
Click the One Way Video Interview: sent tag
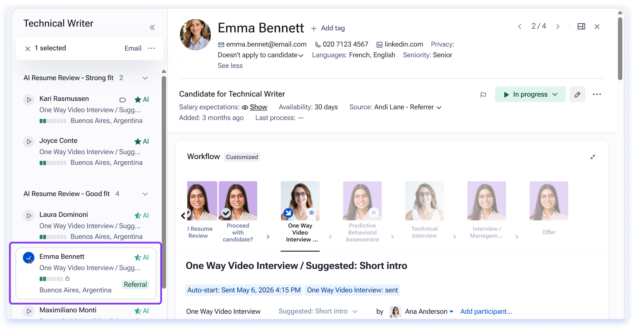352,290
